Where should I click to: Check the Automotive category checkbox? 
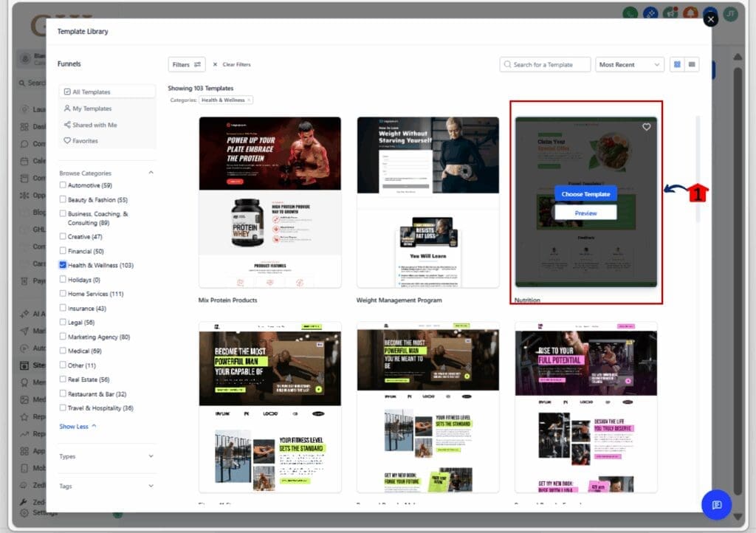click(x=63, y=186)
